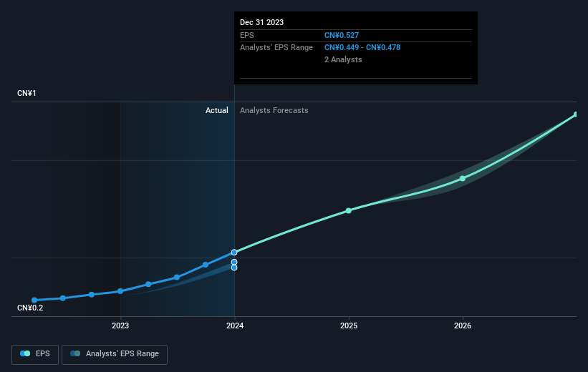Click the tooltip range 'CN¥0.449 - CN¥0.478'
The height and width of the screenshot is (372, 588).
362,48
